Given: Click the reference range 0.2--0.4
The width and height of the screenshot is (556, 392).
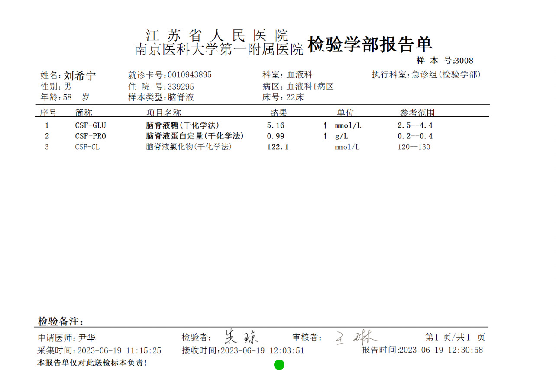Looking at the screenshot, I should point(415,136).
